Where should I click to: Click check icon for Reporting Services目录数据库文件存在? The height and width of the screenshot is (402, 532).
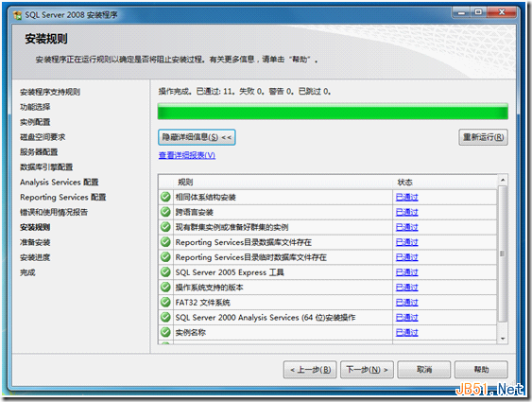click(165, 242)
